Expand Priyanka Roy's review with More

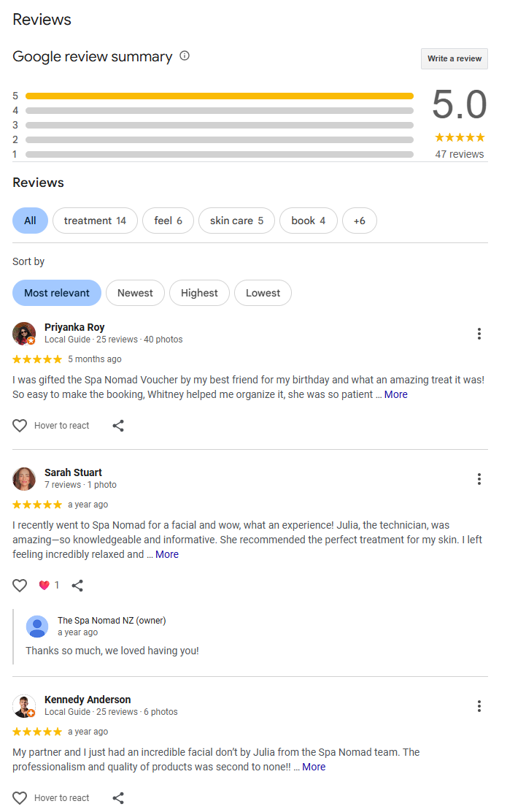396,394
